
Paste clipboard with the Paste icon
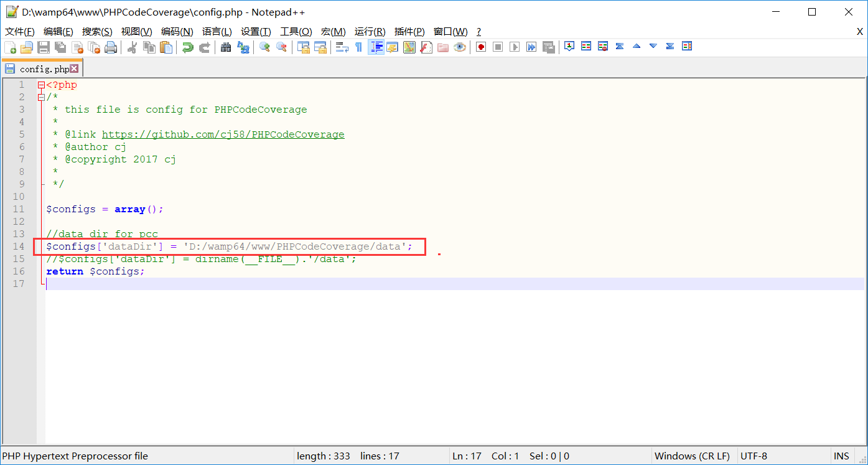coord(166,47)
